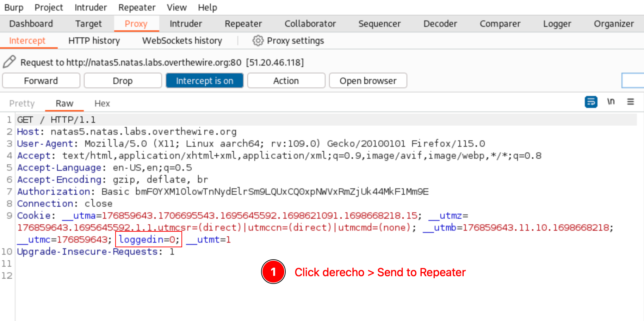Image resolution: width=644 pixels, height=321 pixels.
Task: Go to the Decoder tab
Action: point(440,24)
